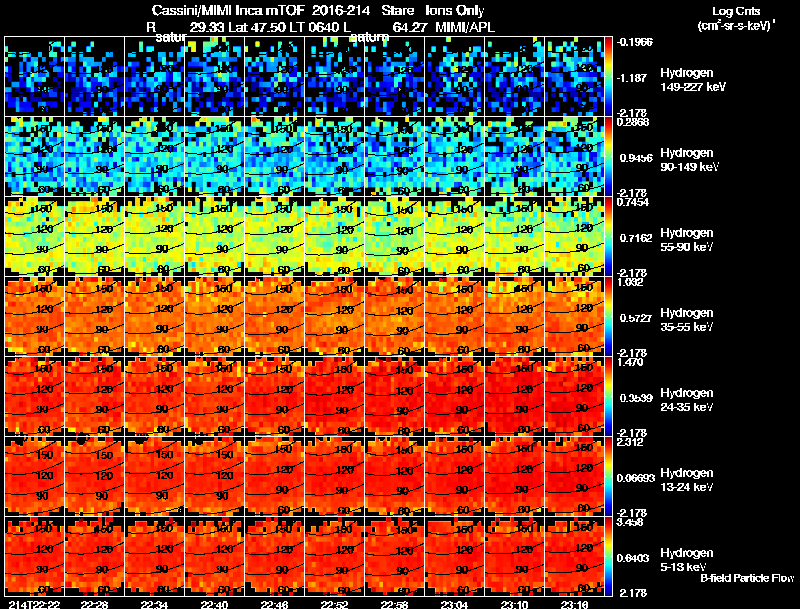This screenshot has width=800, height=609.
Task: Click the color bar for Hydrogen 90-149 keV
Action: [608, 157]
